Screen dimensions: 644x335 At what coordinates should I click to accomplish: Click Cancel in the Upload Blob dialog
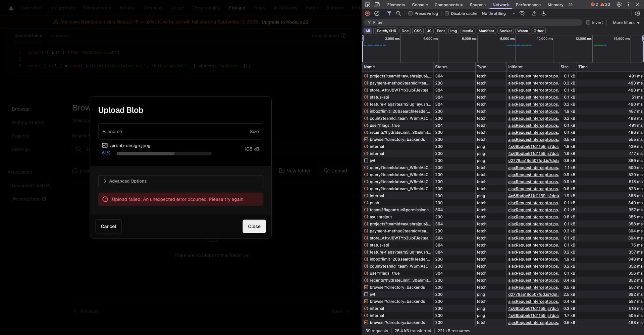click(108, 226)
